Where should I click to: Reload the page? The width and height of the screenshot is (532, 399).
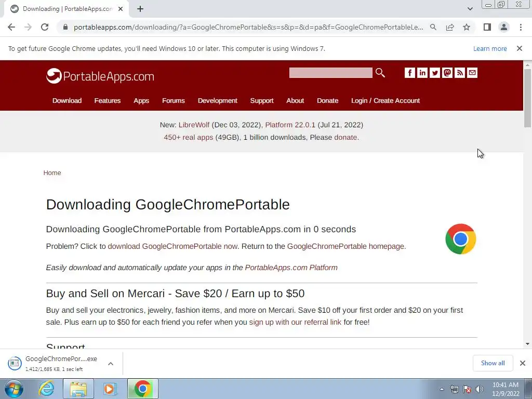(45, 27)
